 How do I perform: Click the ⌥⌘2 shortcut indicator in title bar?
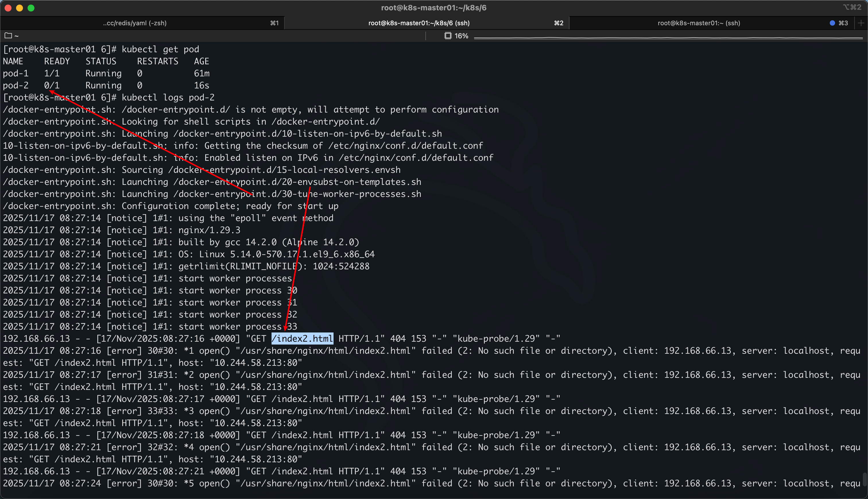click(852, 7)
